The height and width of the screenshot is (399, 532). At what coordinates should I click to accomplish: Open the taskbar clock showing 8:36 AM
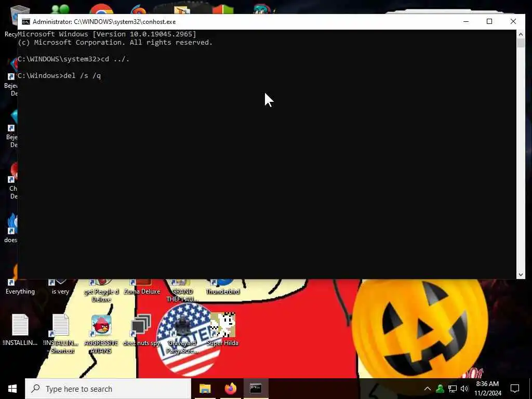click(x=487, y=389)
